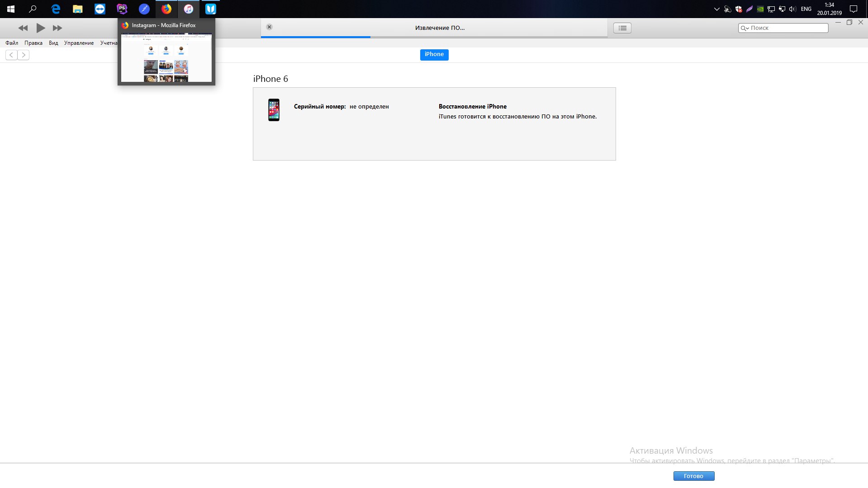This screenshot has width=868, height=488.
Task: Click the satellite dish tray icon
Action: coord(728,9)
